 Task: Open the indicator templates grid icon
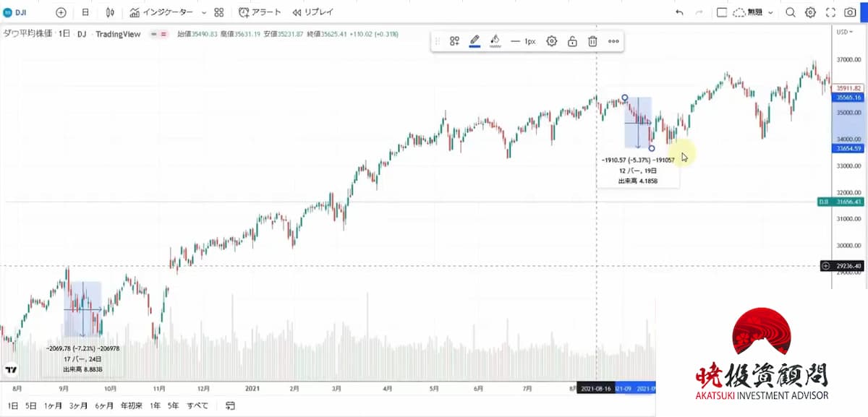tap(219, 12)
